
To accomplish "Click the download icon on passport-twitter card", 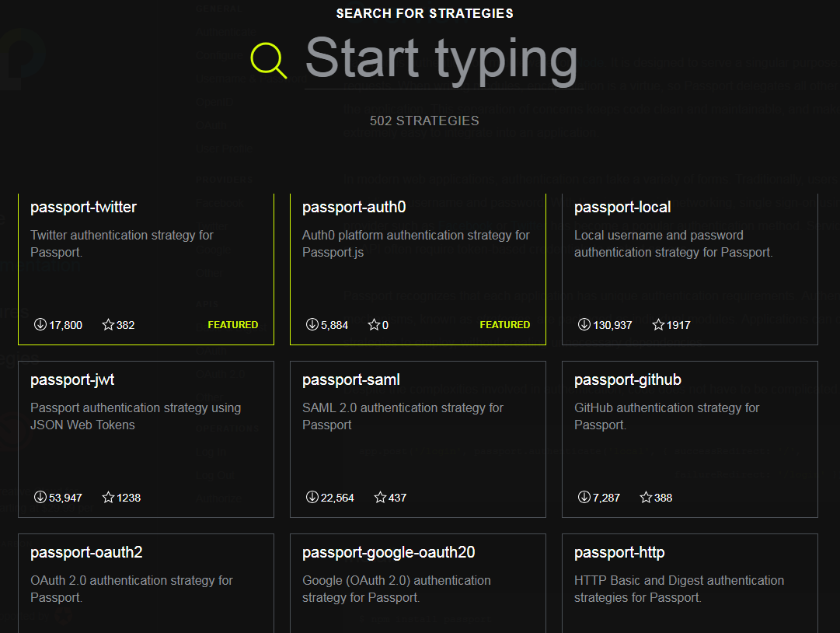I will coord(40,324).
